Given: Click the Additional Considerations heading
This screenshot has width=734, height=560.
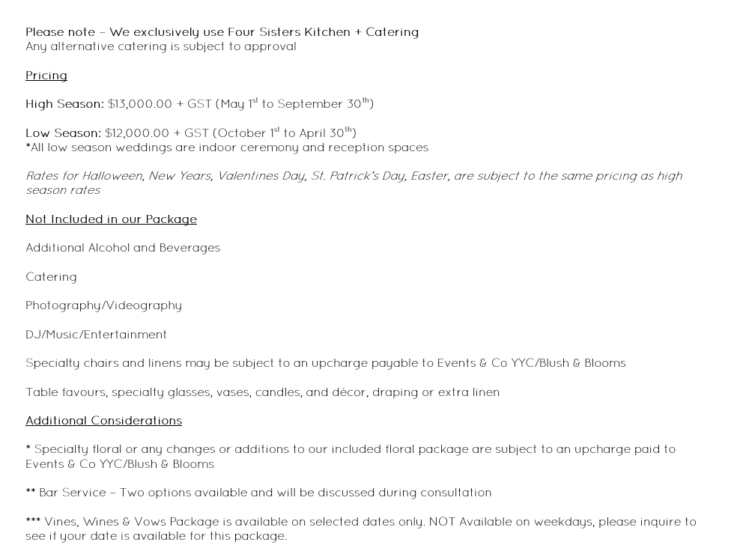Looking at the screenshot, I should [103, 421].
